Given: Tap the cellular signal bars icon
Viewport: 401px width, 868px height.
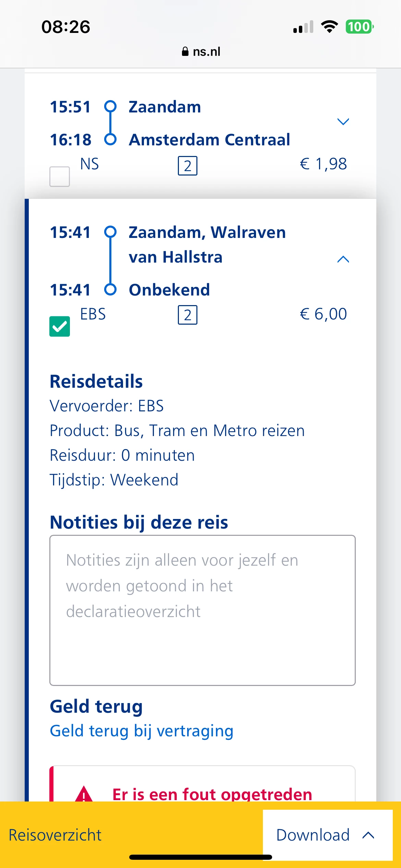Looking at the screenshot, I should (303, 27).
